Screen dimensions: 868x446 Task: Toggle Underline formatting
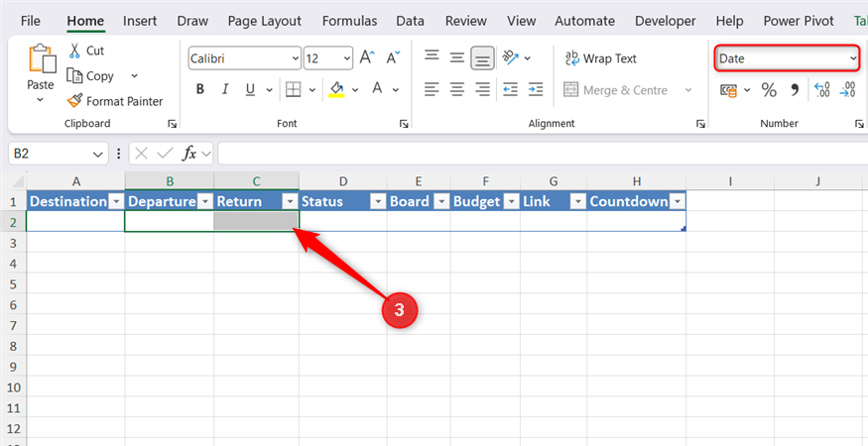(250, 89)
